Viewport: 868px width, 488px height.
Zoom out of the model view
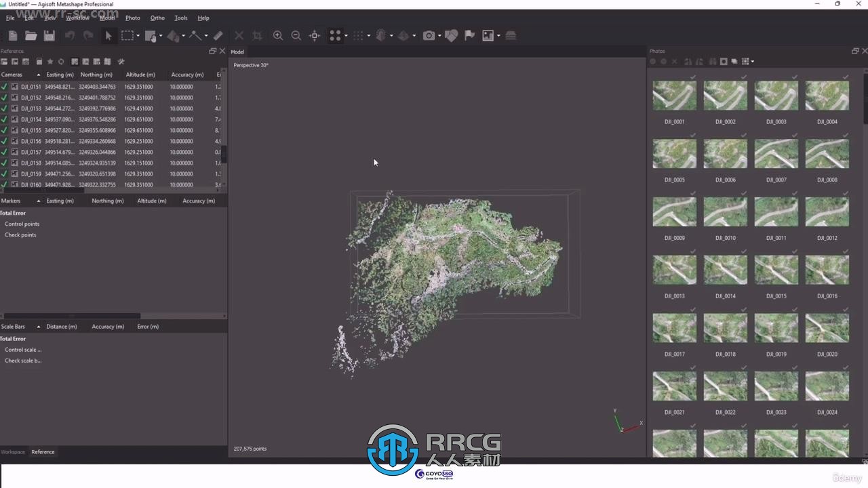pos(296,35)
